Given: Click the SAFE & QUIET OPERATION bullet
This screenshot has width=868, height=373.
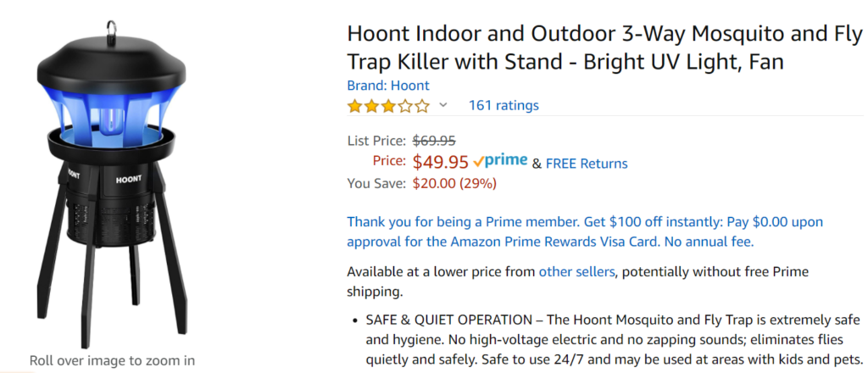Looking at the screenshot, I should 614,340.
